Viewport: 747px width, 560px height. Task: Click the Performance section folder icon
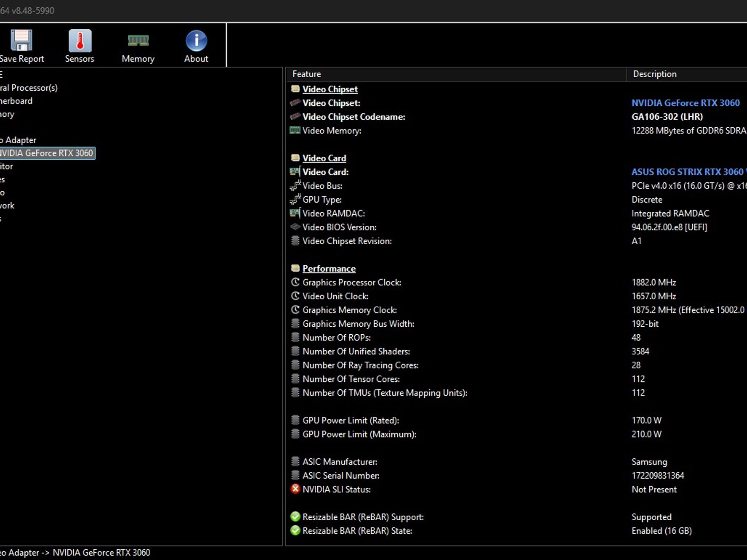point(295,268)
